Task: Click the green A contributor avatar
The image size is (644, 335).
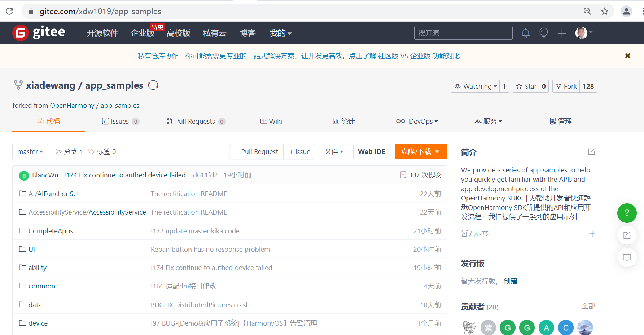Action: pyautogui.click(x=546, y=327)
